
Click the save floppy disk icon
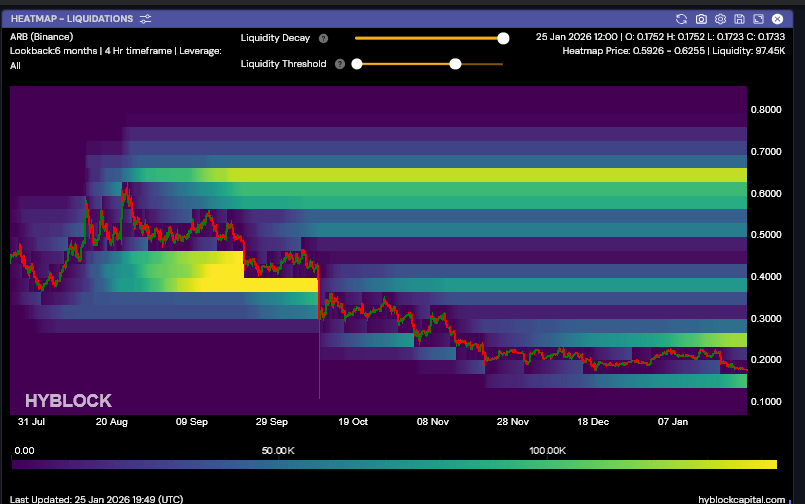click(739, 19)
